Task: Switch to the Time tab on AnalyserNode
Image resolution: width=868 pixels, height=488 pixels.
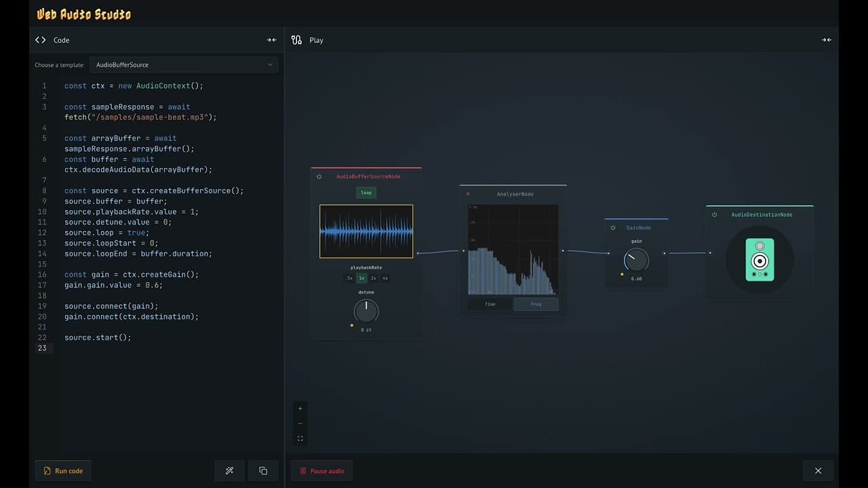Action: tap(490, 304)
